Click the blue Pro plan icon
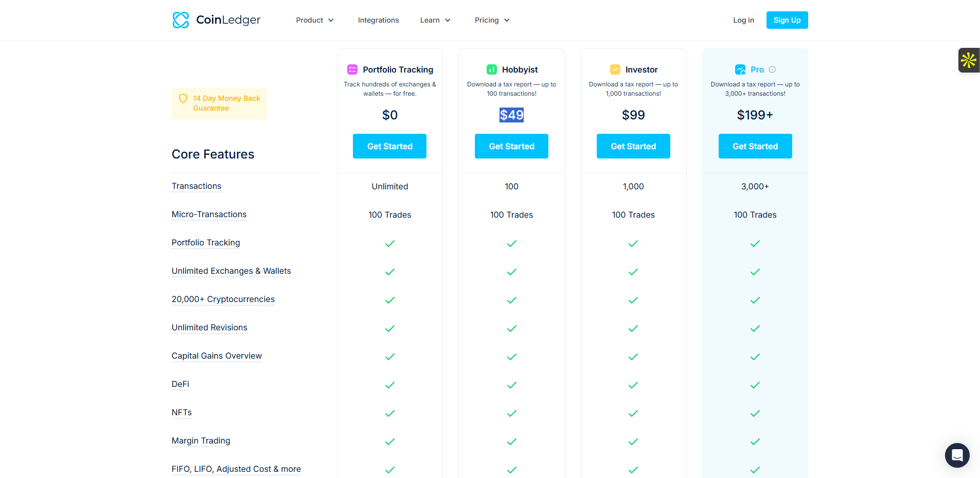Viewport: 980px width, 478px height. [740, 69]
